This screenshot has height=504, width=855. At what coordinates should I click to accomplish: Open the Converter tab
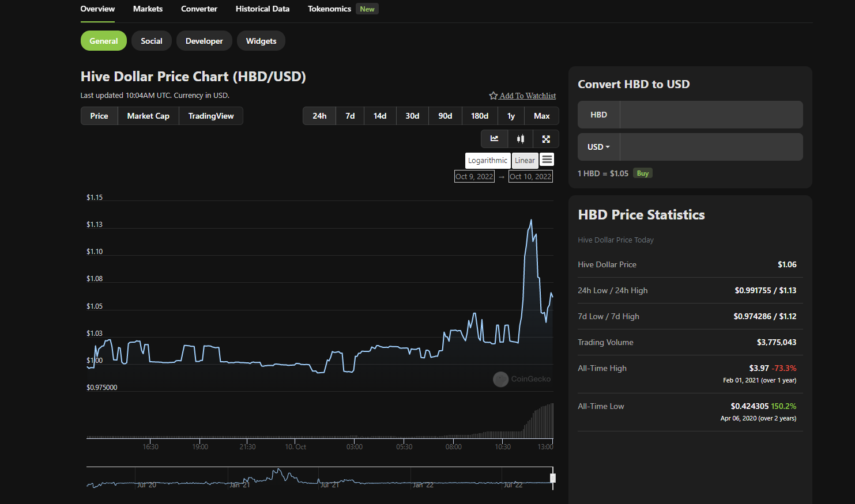199,9
